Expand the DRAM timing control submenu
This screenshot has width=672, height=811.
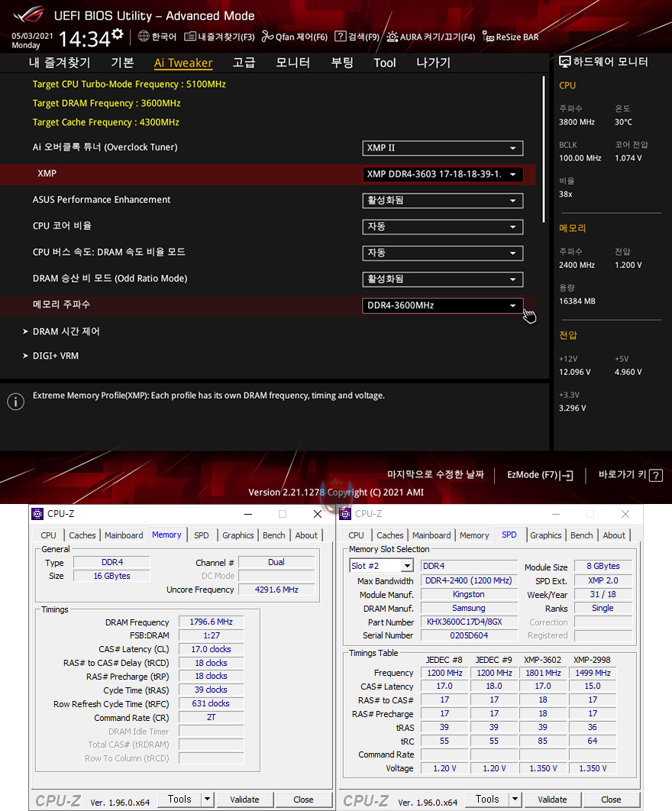(61, 331)
